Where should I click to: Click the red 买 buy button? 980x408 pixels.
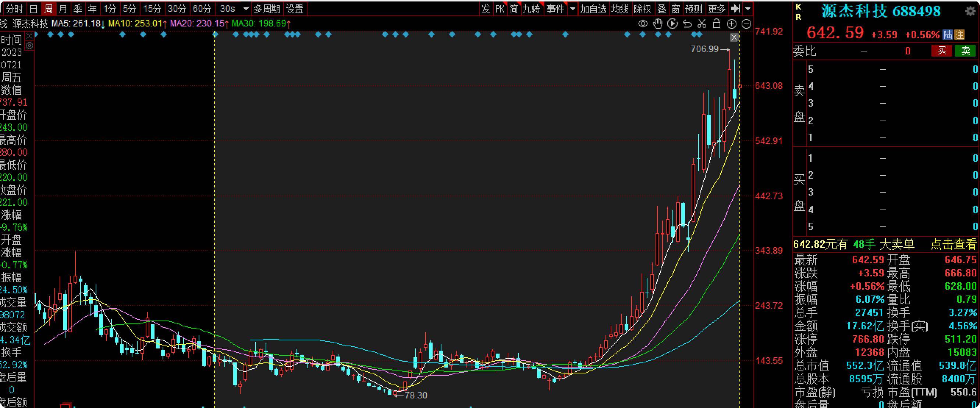coord(942,51)
